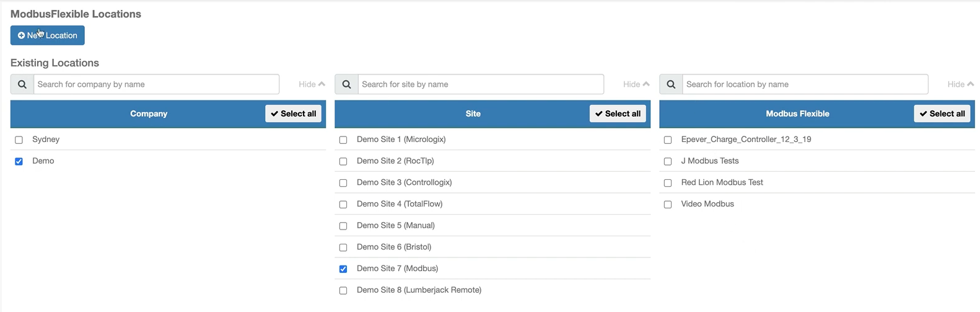Focus the Search for location by name field
The width and height of the screenshot is (980, 312).
click(805, 84)
